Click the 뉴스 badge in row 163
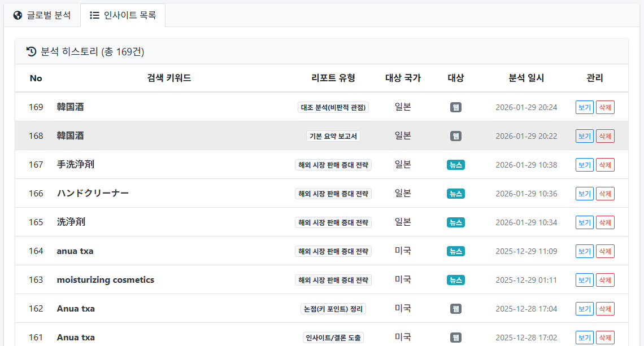Image resolution: width=644 pixels, height=346 pixels. tap(456, 280)
